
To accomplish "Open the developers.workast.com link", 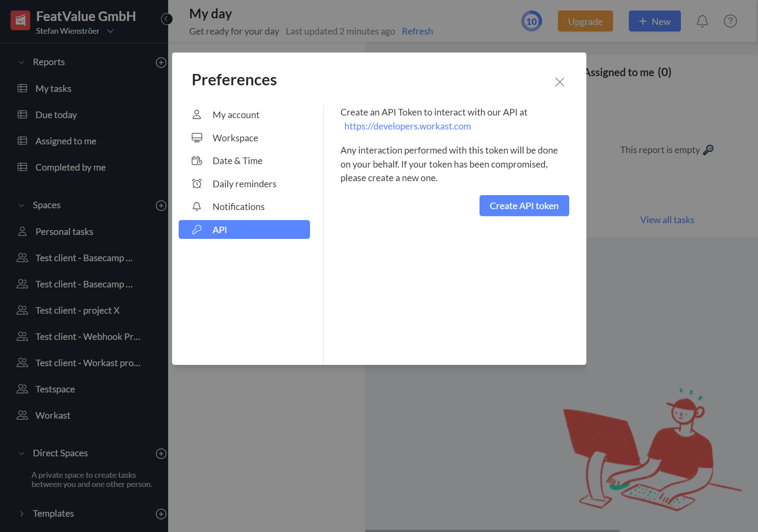I will click(407, 126).
